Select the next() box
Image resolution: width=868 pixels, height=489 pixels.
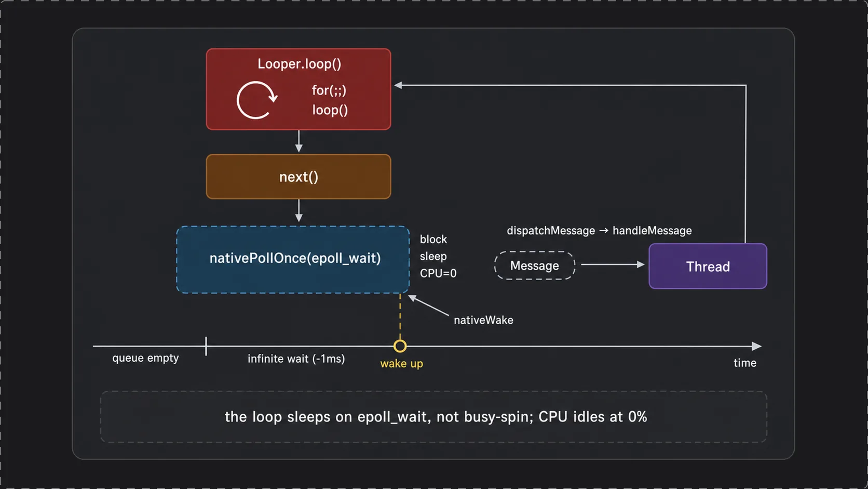point(299,177)
